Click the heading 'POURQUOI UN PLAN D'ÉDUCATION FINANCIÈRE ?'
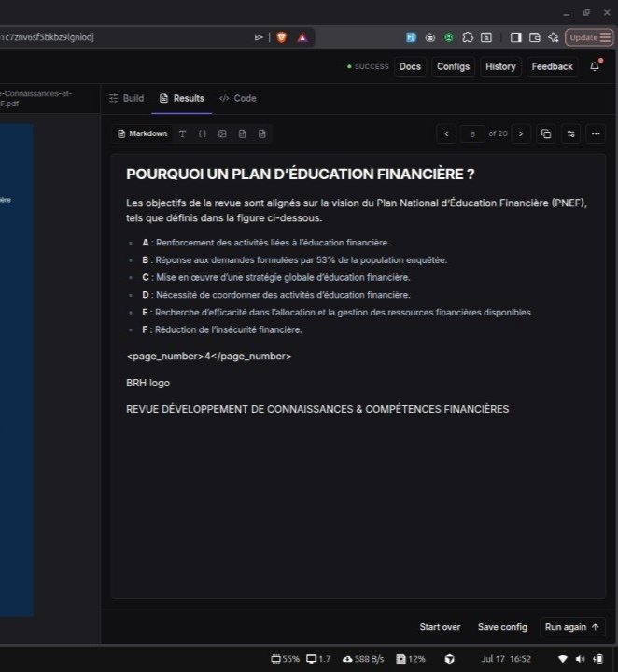This screenshot has width=618, height=672. coord(300,174)
